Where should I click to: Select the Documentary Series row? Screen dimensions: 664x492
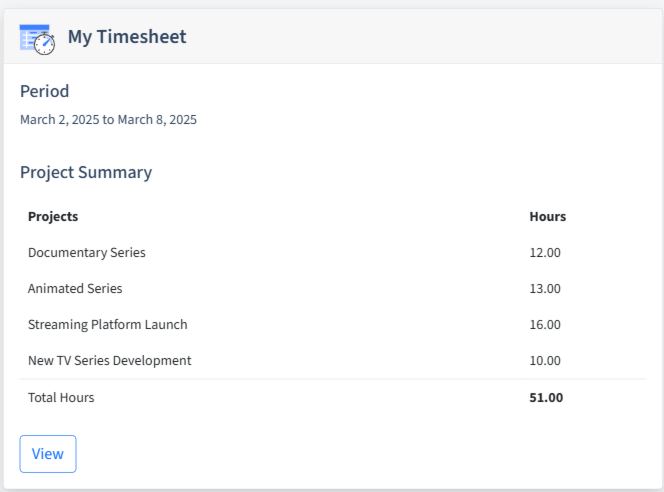(333, 252)
